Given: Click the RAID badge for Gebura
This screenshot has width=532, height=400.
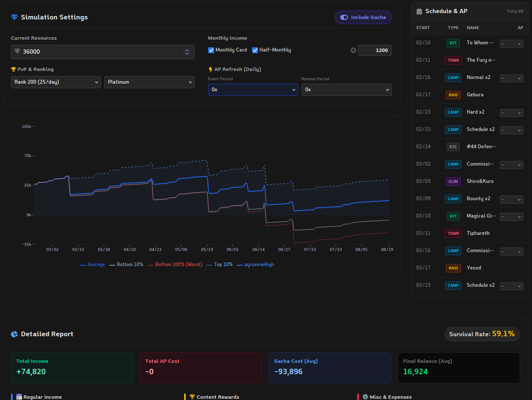Looking at the screenshot, I should [453, 95].
